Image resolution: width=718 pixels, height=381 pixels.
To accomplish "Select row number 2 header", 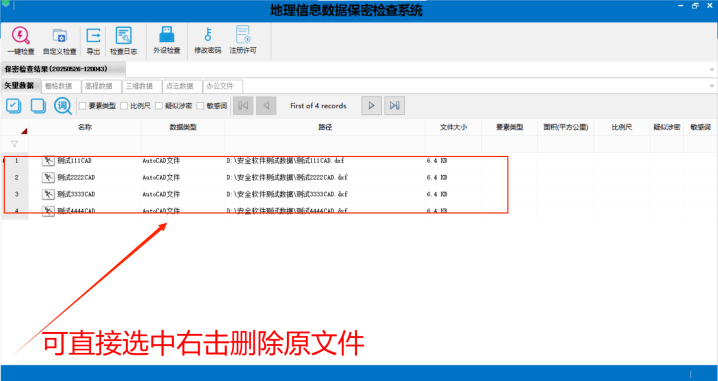I will (15, 177).
